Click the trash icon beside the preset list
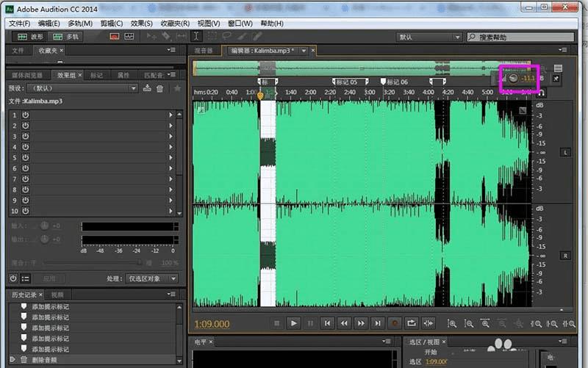Screen dimensions: 588x368 [x=160, y=89]
